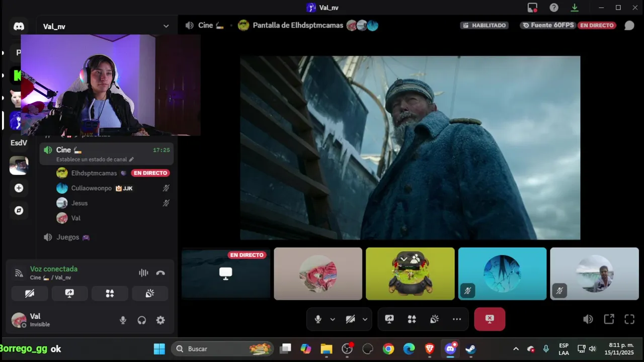Screen dimensions: 644x362
Task: Click Establece un estado de canal
Action: pyautogui.click(x=92, y=159)
